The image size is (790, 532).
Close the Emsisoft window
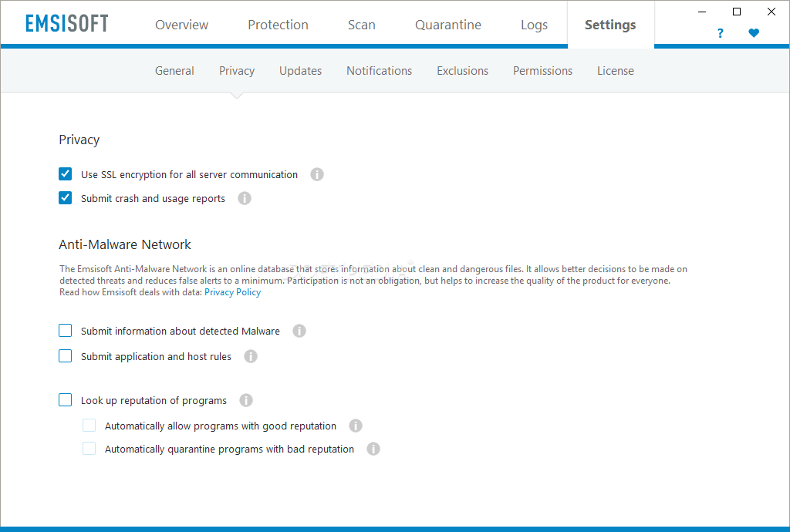(771, 12)
